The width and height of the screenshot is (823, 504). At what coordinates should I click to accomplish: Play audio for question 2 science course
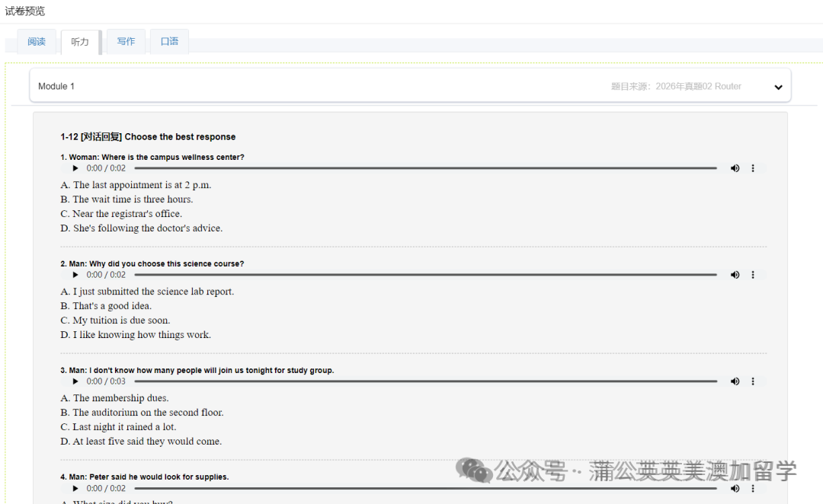pyautogui.click(x=75, y=275)
